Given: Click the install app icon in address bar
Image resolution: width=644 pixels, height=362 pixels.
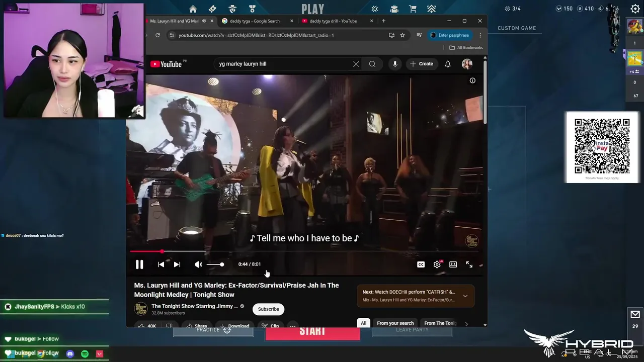Looking at the screenshot, I should pos(391,35).
